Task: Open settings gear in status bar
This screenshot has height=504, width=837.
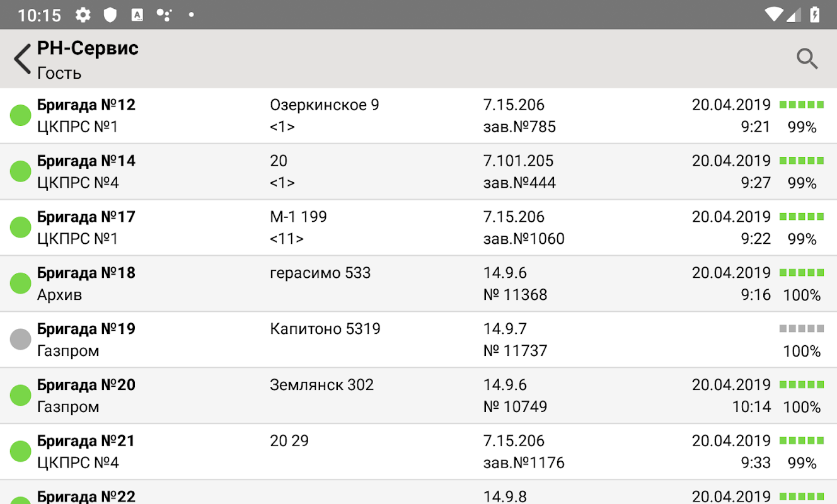Action: (83, 14)
